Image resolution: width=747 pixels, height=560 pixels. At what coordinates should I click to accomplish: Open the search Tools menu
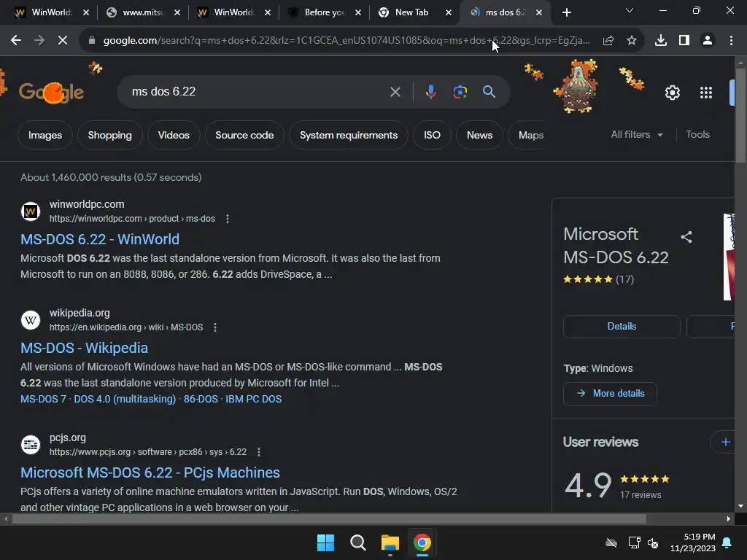[x=697, y=135]
